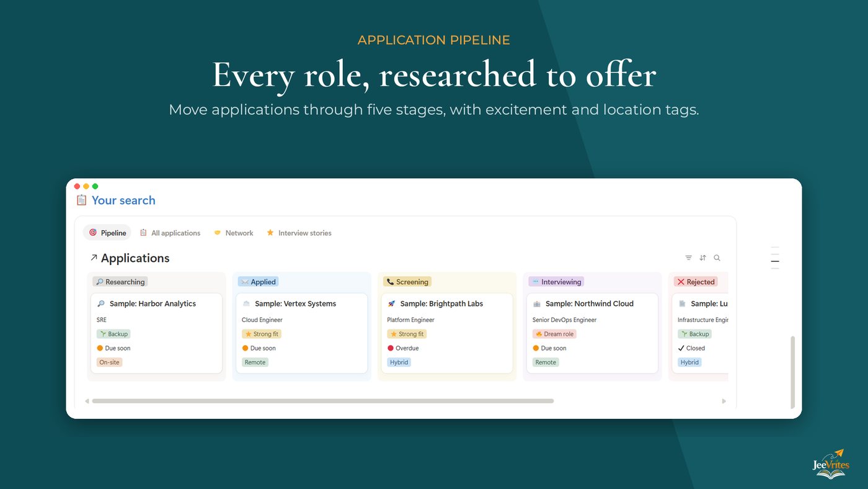Select the Applied column header
Screen dimensions: 868x489
tap(258, 282)
